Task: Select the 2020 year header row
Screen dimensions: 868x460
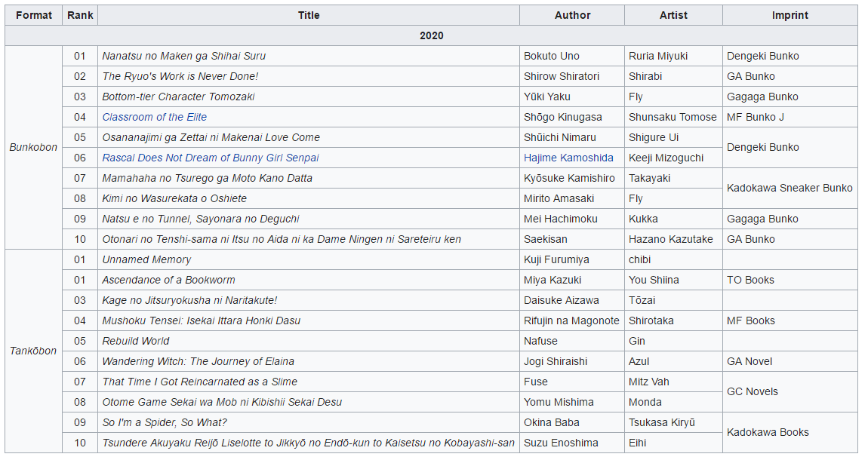Action: tap(431, 36)
